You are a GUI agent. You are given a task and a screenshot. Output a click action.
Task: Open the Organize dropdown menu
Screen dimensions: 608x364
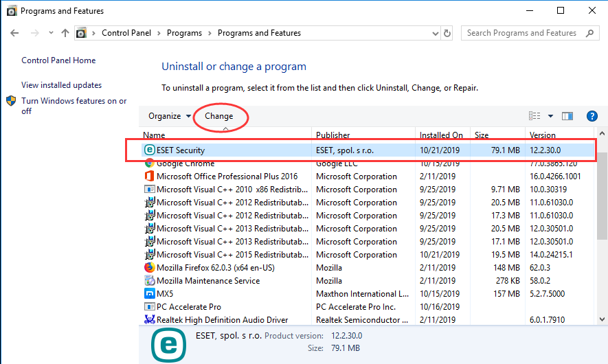point(170,116)
